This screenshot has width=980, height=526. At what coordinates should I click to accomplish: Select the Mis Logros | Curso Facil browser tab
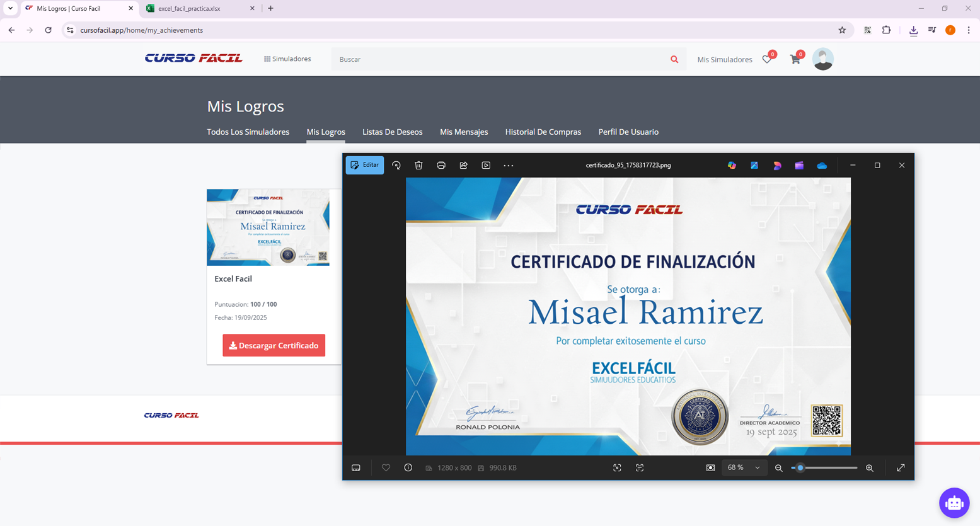pyautogui.click(x=79, y=9)
